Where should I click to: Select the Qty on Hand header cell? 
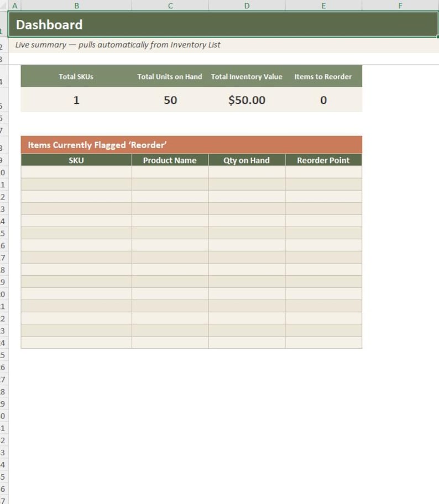point(247,160)
